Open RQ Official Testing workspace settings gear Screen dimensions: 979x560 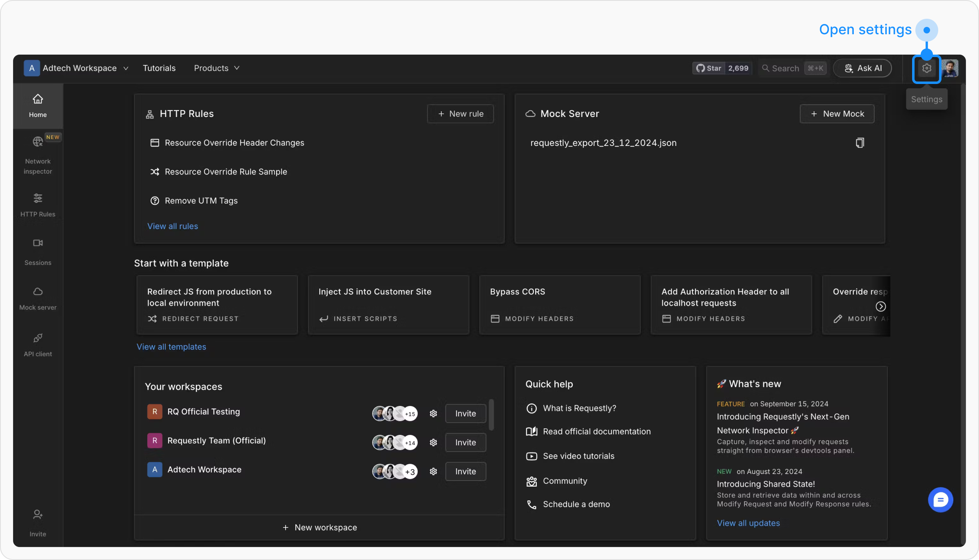pyautogui.click(x=433, y=414)
